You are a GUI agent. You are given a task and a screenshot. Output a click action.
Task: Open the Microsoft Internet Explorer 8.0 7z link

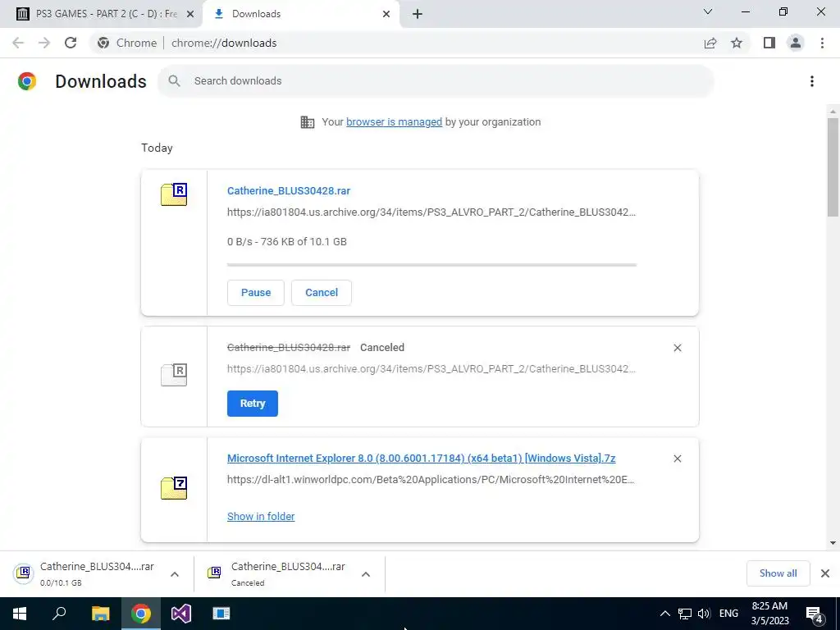(421, 458)
